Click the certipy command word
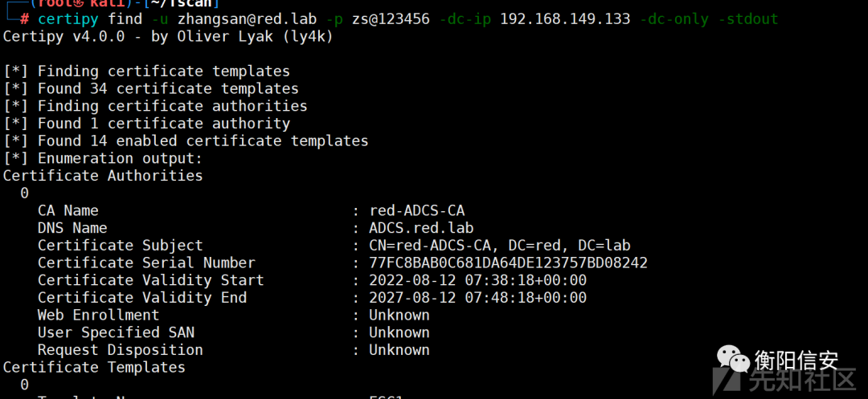This screenshot has height=399, width=868. 68,19
